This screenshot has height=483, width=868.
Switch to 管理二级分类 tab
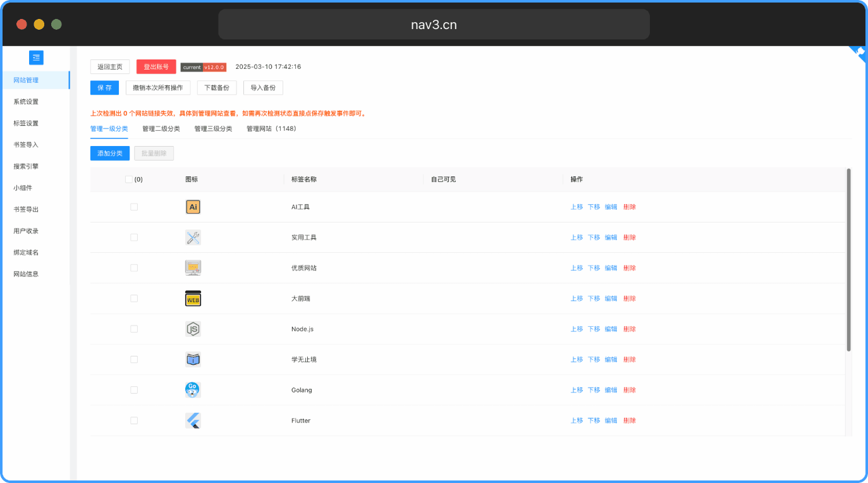tap(161, 128)
